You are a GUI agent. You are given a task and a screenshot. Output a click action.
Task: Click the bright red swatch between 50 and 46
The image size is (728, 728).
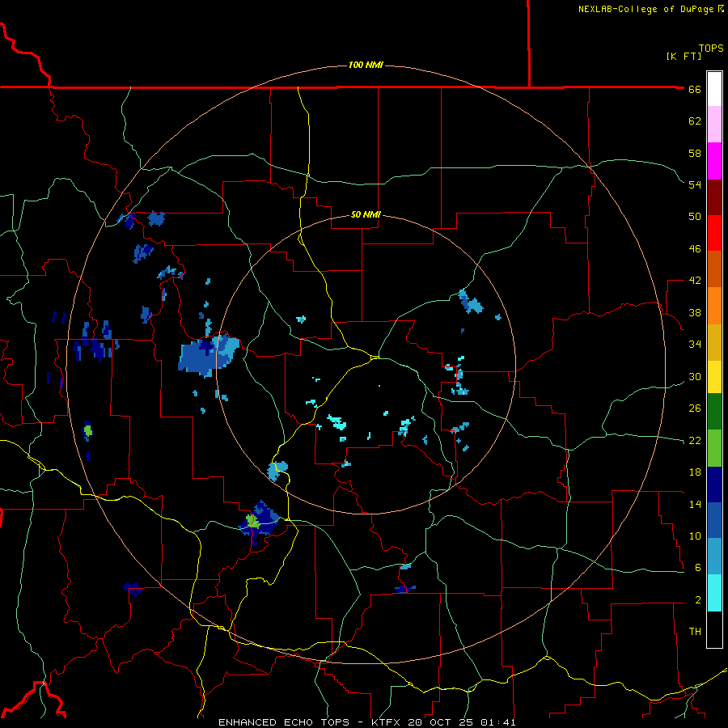(x=714, y=233)
